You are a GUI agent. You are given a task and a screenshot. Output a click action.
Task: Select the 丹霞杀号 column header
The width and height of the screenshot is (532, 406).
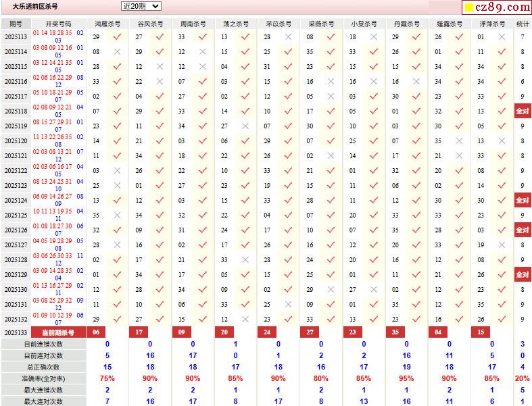[406, 24]
